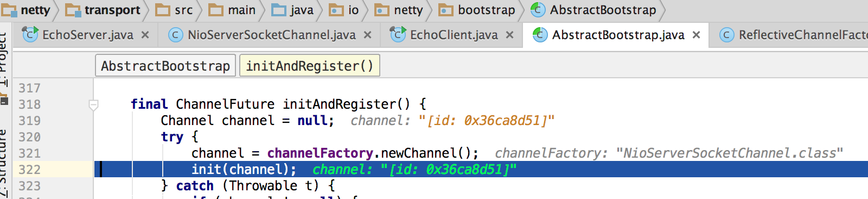Close the AbstractBootstrap.java tab
The width and height of the screenshot is (868, 199).
click(x=696, y=35)
